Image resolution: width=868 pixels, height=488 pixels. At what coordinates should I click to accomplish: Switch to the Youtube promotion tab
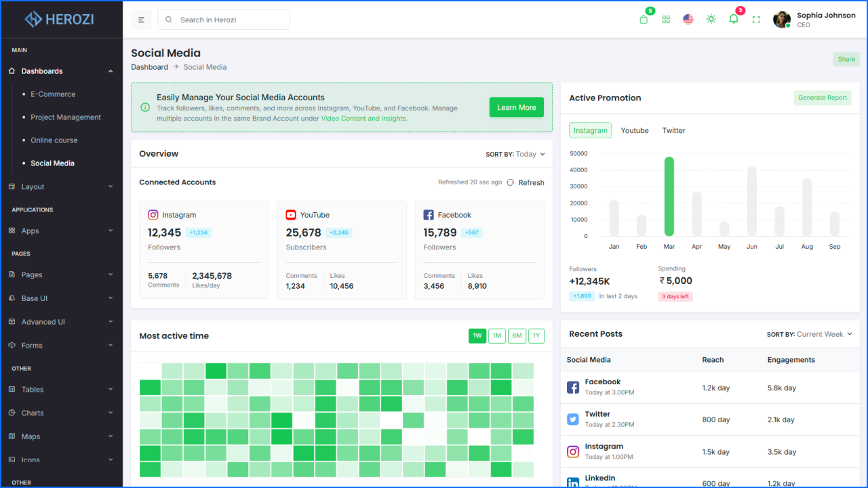635,130
